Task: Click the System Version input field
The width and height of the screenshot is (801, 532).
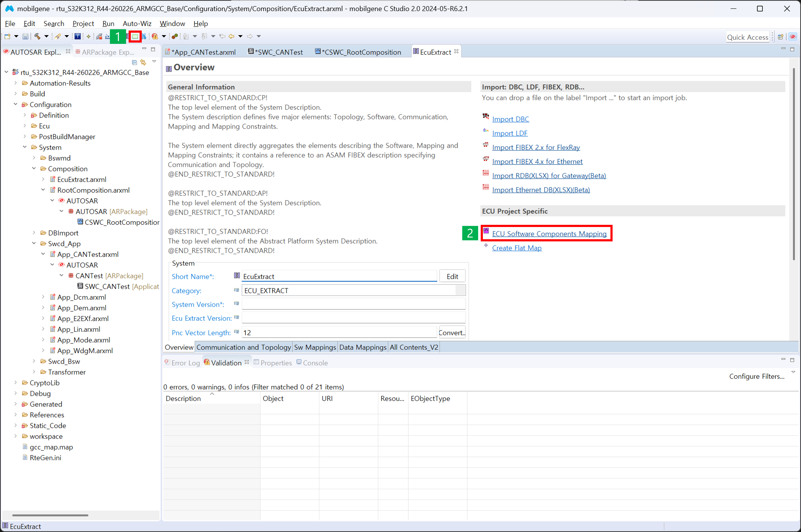Action: [353, 304]
